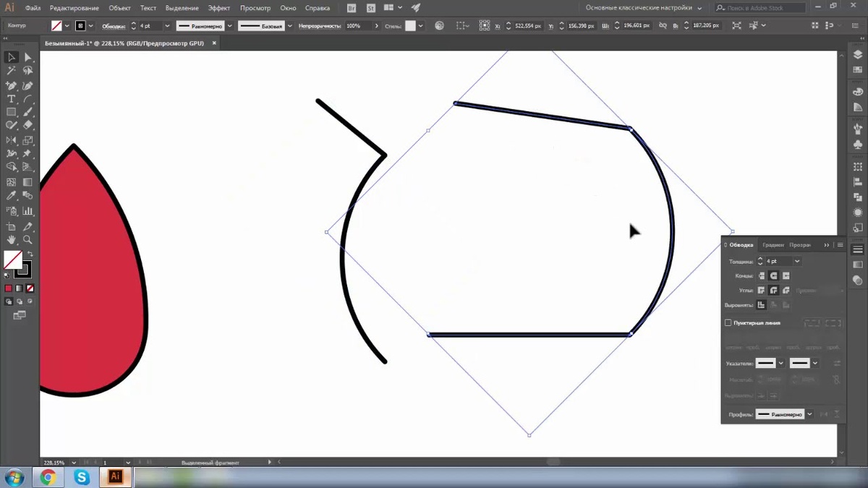Open the Adobe Stock (St) icon
This screenshot has width=868, height=488.
(x=371, y=8)
